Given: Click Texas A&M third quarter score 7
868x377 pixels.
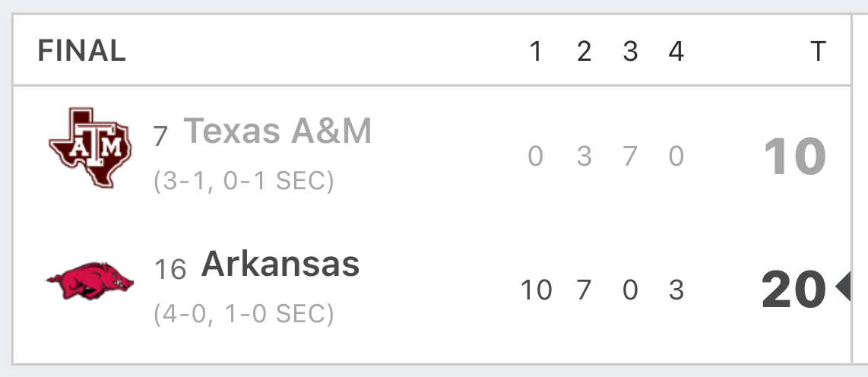Looking at the screenshot, I should (630, 157).
